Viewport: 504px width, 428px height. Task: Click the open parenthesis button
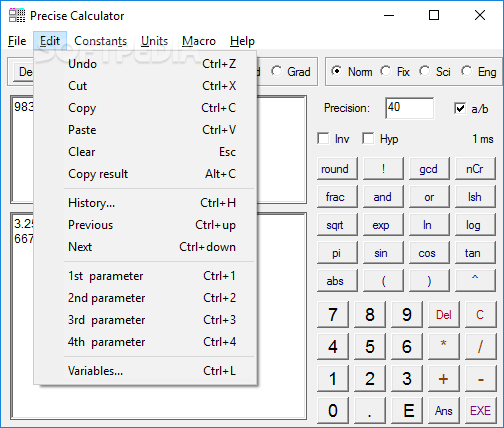(383, 281)
